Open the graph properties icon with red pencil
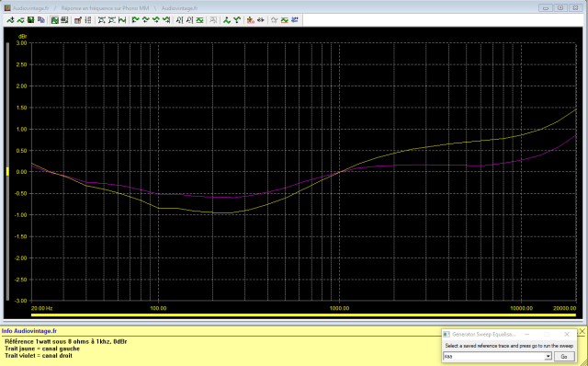This screenshot has width=588, height=366. [x=77, y=20]
